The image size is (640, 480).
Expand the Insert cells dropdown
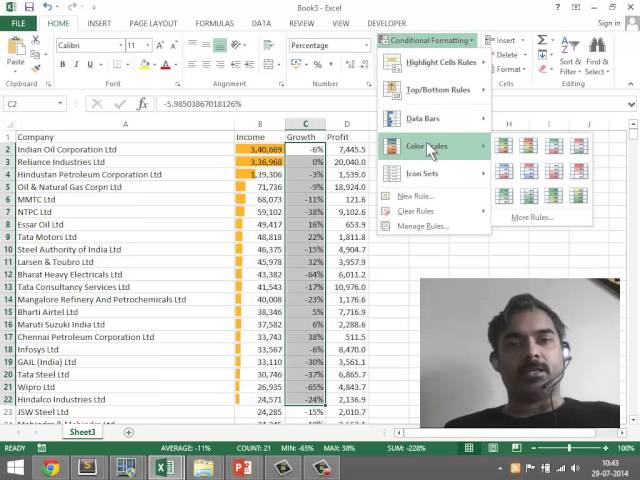(x=523, y=40)
